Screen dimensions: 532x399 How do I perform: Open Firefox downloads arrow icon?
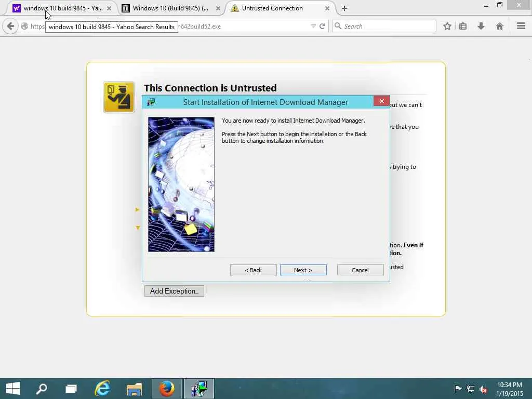(x=481, y=26)
